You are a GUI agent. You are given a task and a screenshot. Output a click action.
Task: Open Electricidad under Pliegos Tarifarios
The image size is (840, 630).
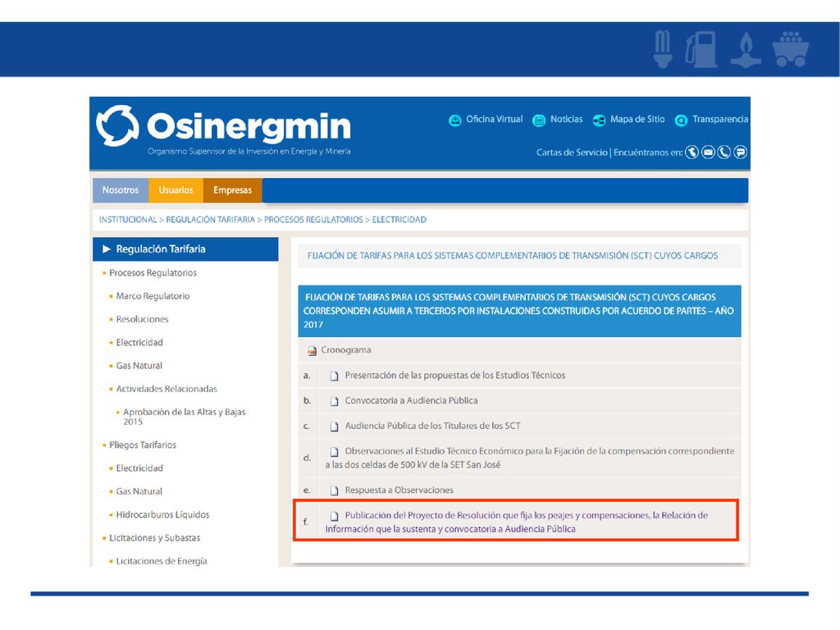point(139,468)
